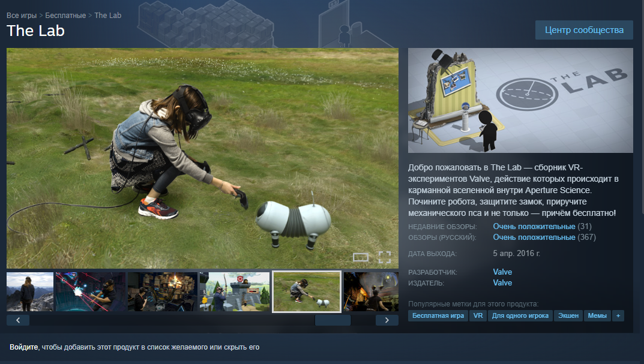Open the Центр сообщества button
Viewport: 644px width, 364px height.
584,30
